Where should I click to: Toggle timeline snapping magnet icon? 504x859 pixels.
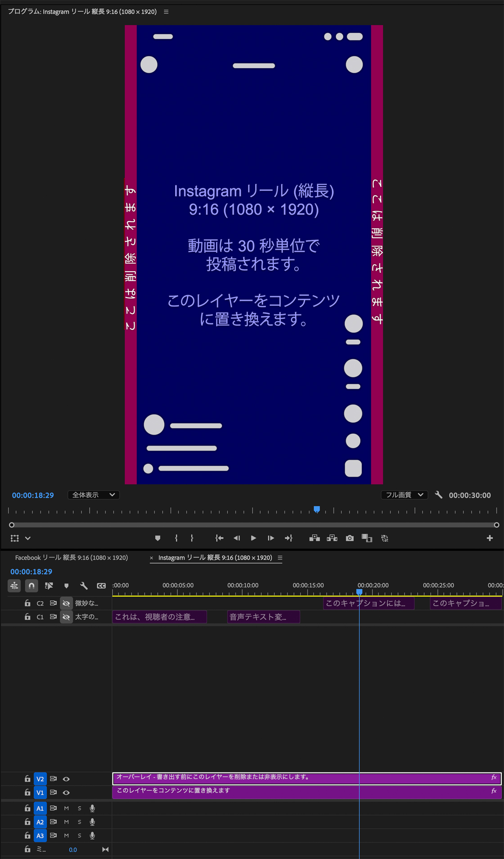click(x=31, y=586)
